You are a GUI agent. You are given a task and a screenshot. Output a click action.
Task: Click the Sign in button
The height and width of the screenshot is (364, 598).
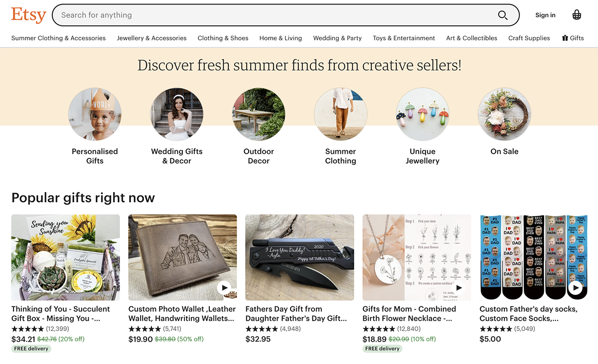click(x=545, y=15)
